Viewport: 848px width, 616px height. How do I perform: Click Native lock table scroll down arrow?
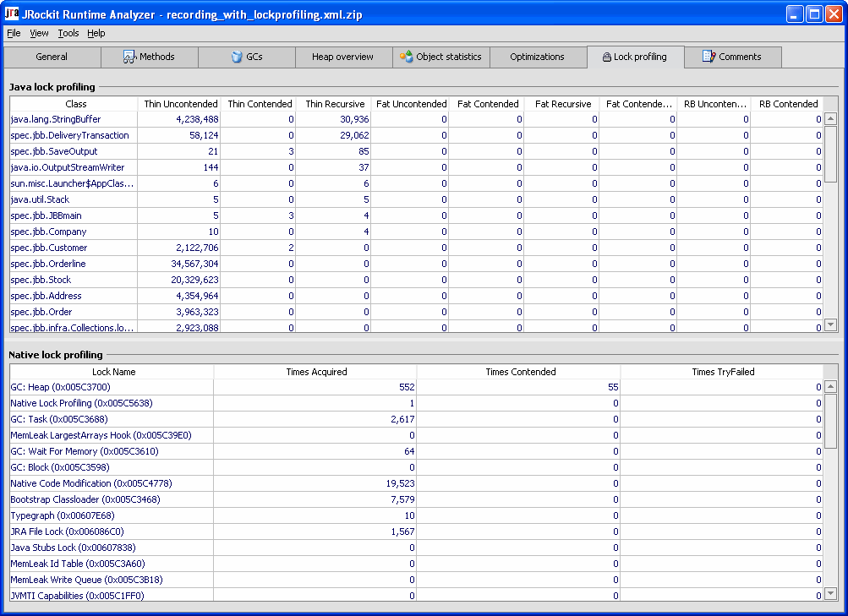tap(831, 594)
